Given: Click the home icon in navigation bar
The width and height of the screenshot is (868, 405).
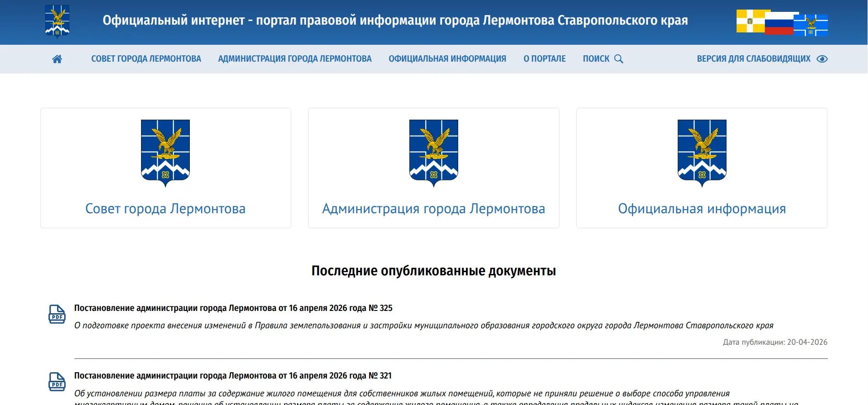Looking at the screenshot, I should click(57, 59).
